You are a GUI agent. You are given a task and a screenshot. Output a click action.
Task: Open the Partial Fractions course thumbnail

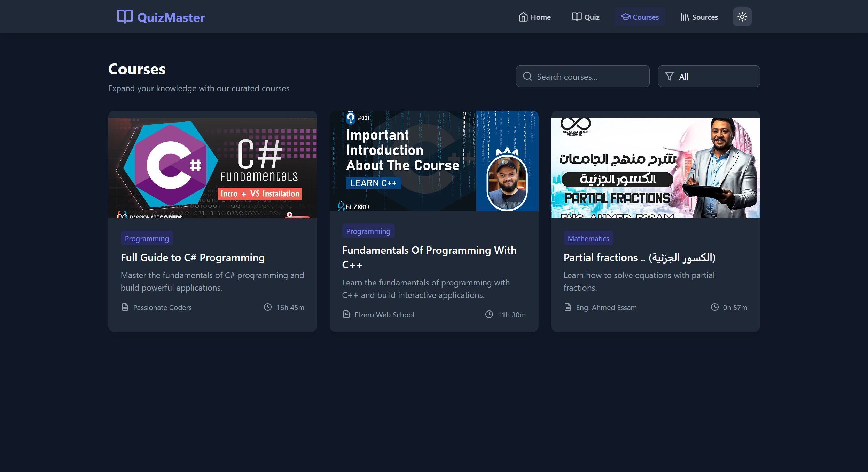655,168
